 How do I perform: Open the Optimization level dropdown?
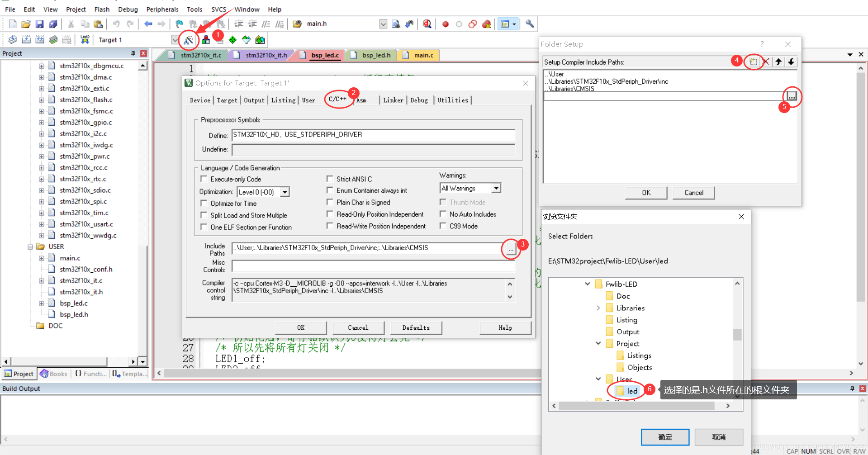(285, 192)
